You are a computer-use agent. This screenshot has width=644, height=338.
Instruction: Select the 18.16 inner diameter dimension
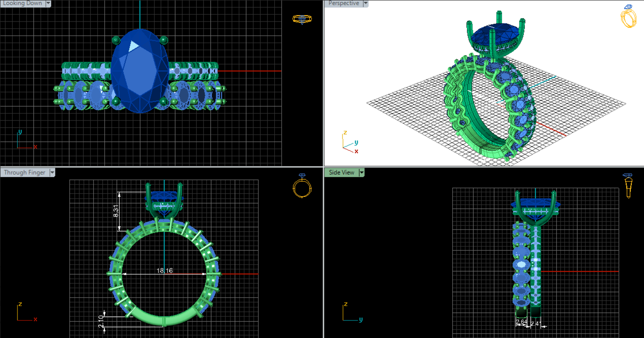[164, 271]
